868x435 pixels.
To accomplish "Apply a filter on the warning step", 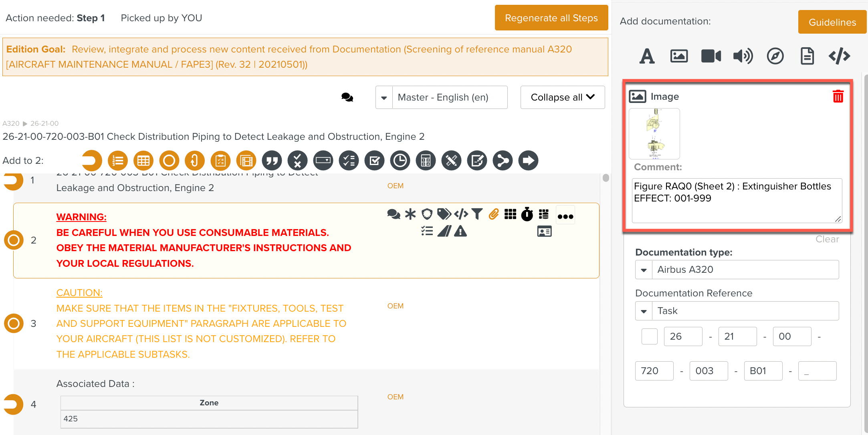I will (x=477, y=214).
